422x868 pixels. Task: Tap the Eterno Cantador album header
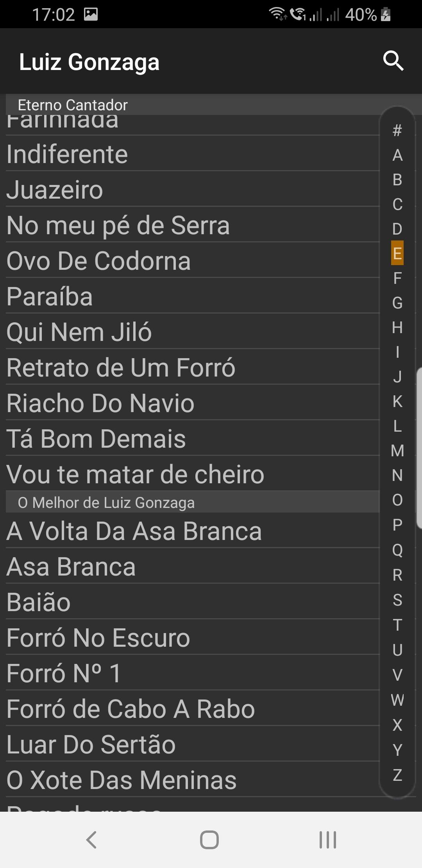[73, 105]
